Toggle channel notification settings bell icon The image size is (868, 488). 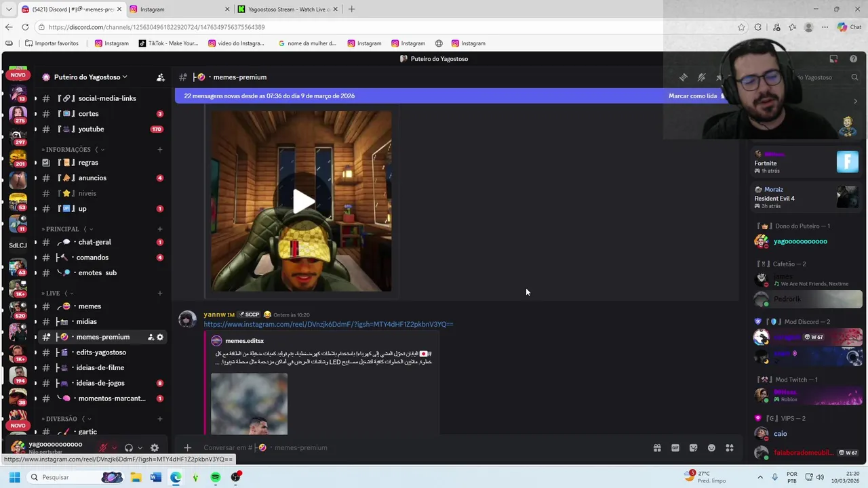(x=702, y=77)
